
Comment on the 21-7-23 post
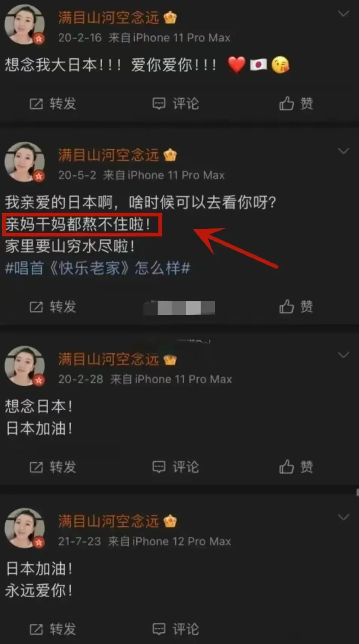[175, 629]
